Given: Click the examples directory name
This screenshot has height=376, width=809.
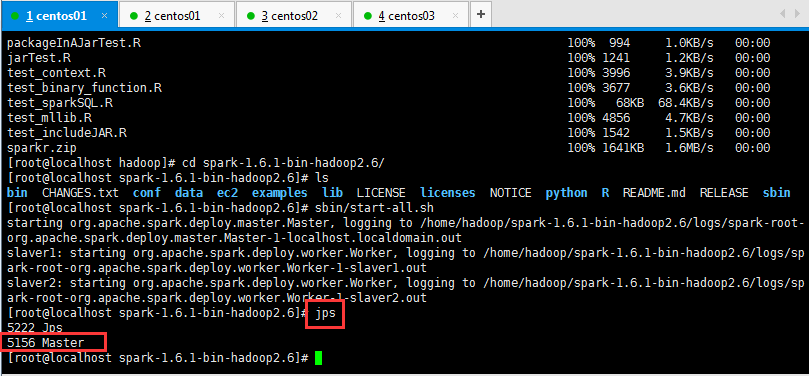Looking at the screenshot, I should pos(280,193).
